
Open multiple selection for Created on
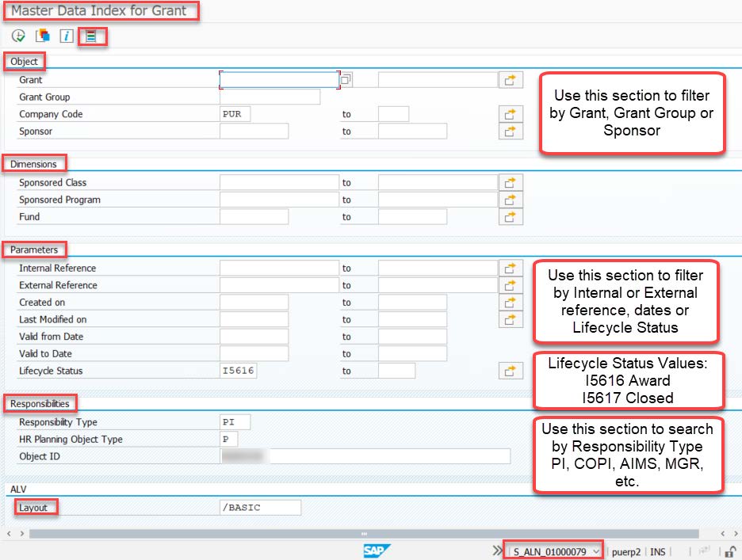(511, 303)
